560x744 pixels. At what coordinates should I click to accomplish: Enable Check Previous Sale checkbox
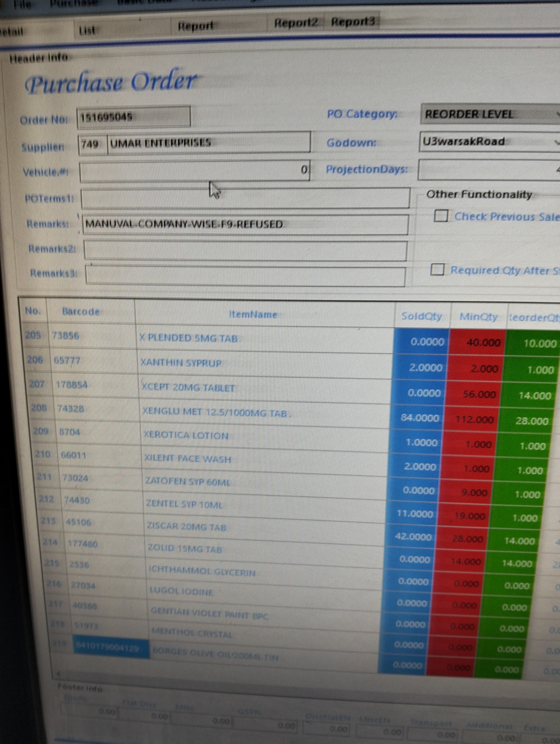click(441, 216)
